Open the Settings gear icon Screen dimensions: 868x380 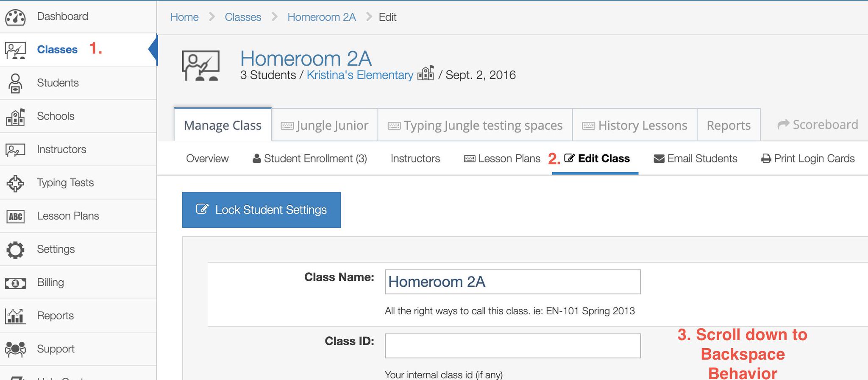(15, 250)
